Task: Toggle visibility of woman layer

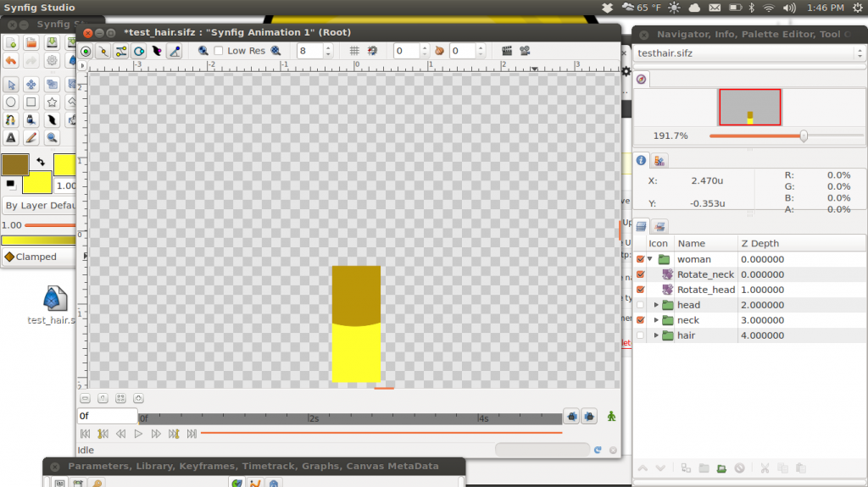Action: pyautogui.click(x=641, y=259)
